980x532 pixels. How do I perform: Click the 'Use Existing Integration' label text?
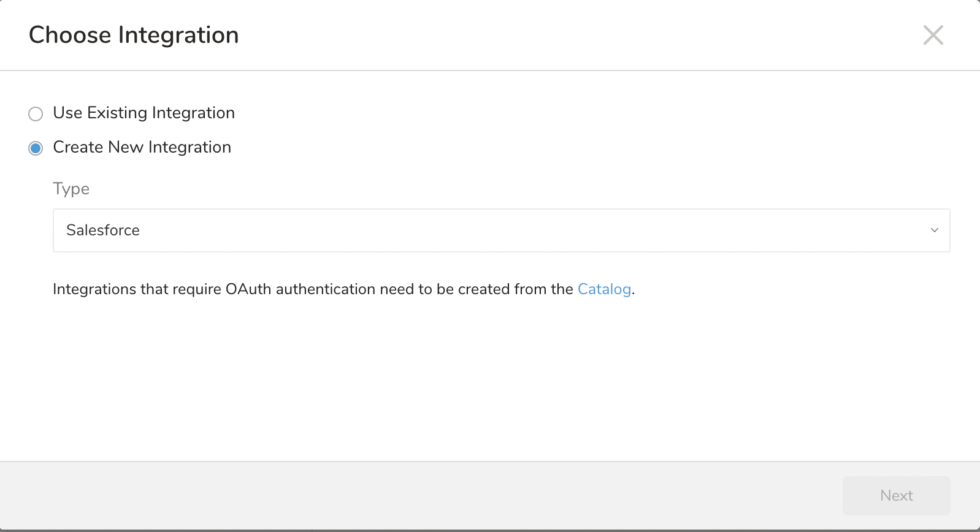[x=144, y=113]
